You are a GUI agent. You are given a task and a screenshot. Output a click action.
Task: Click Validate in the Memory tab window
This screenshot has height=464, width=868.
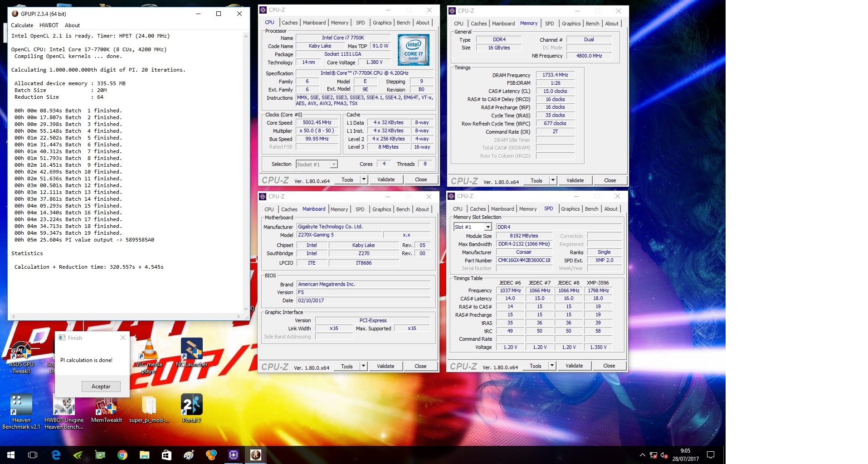point(575,180)
